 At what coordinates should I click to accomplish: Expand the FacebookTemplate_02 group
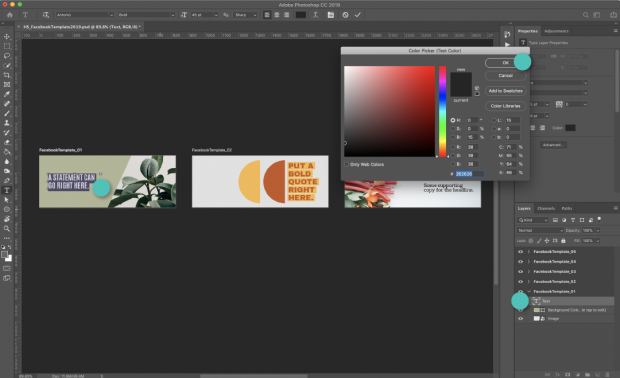(x=529, y=282)
